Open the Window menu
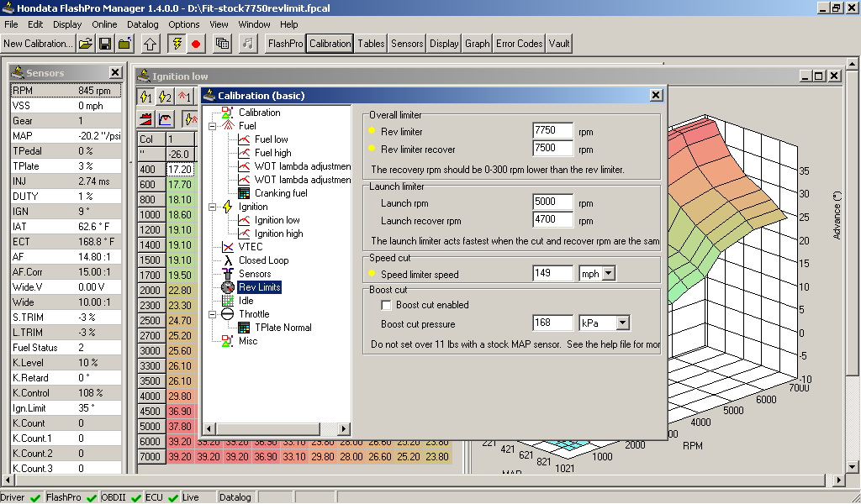The height and width of the screenshot is (504, 861). pyautogui.click(x=254, y=24)
